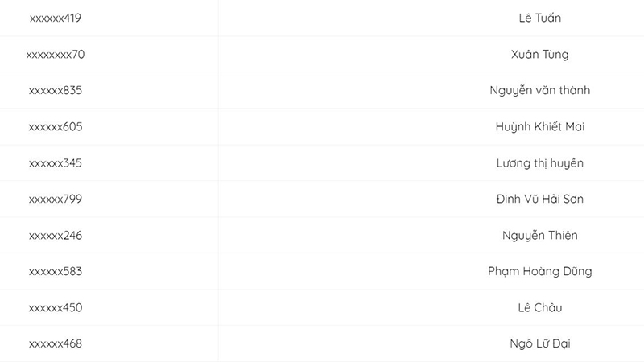Select the name Phạm Hoàng Dũng

539,272
